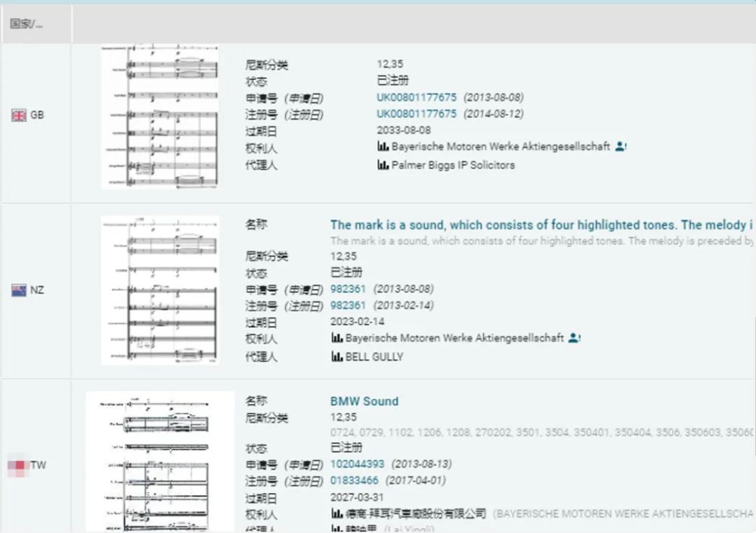The image size is (756, 533).
Task: View the TW row sheet music thumbnail
Action: point(160,461)
